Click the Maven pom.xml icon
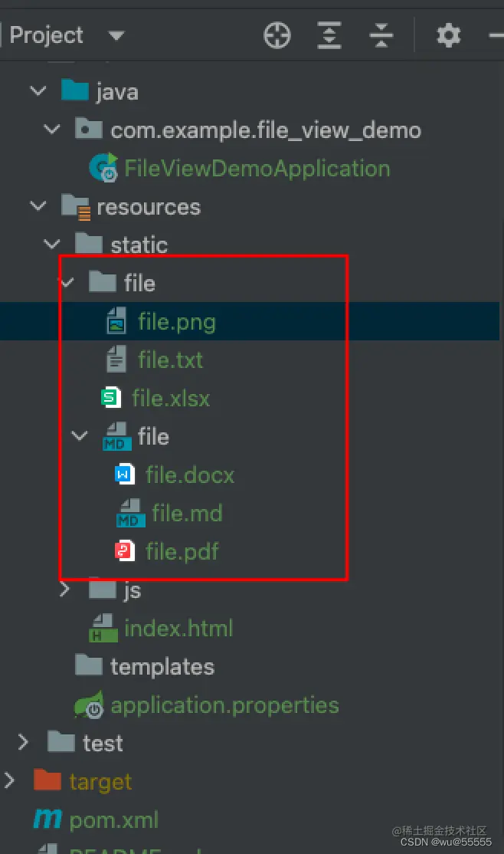This screenshot has height=854, width=504. tap(47, 819)
